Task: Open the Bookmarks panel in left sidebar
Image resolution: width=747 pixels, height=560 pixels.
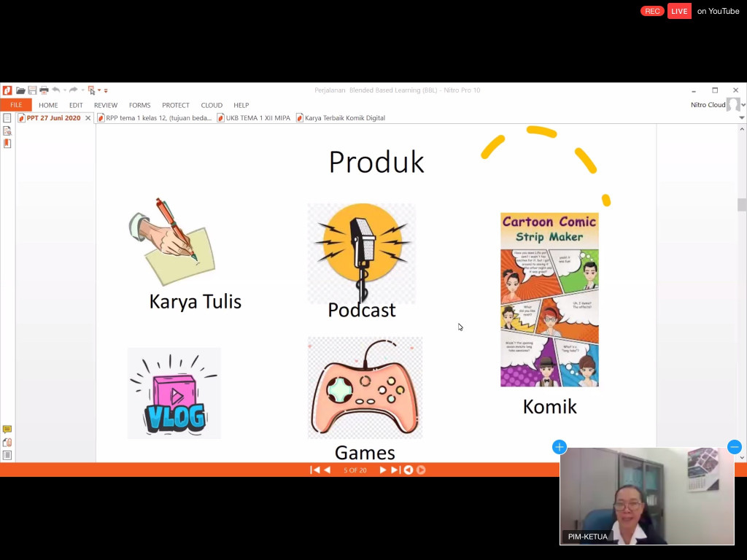Action: (x=7, y=144)
